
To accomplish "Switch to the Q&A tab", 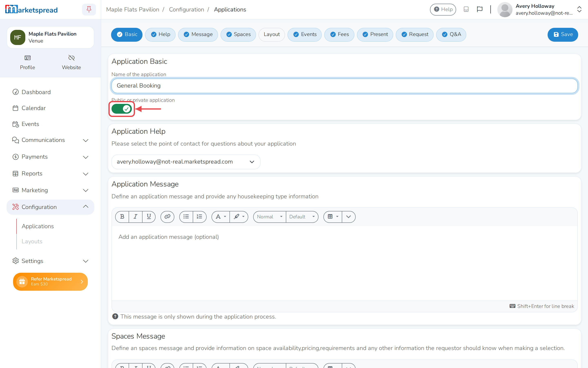I will [451, 35].
